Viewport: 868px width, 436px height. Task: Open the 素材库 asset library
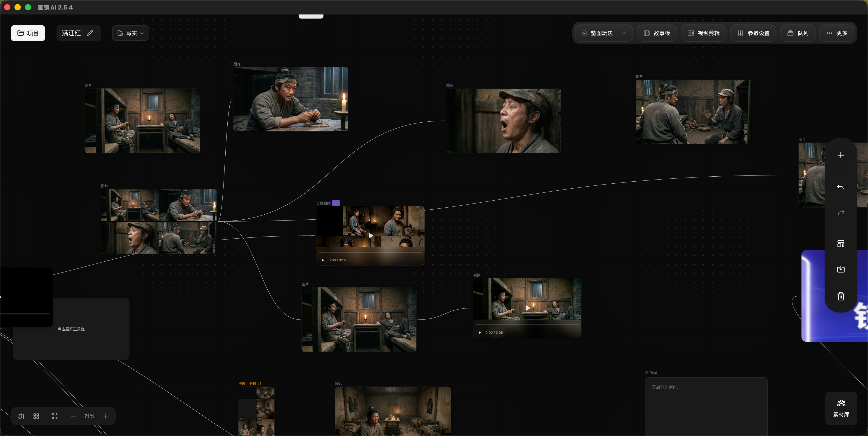coord(841,408)
